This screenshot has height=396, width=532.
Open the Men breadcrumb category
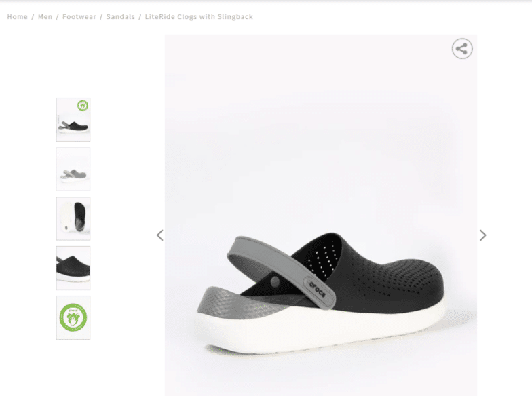(x=45, y=16)
